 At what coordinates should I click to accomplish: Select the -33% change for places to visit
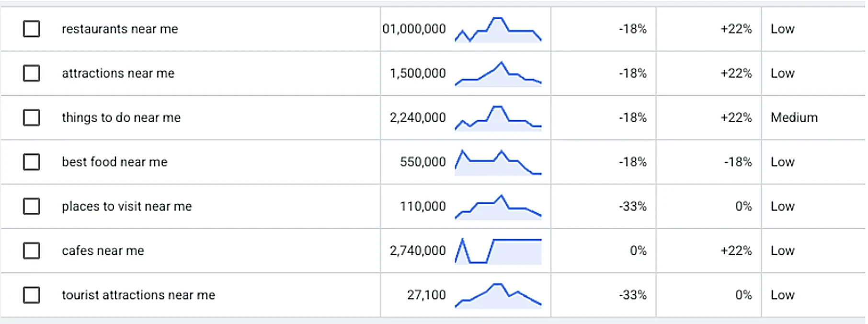click(x=632, y=207)
